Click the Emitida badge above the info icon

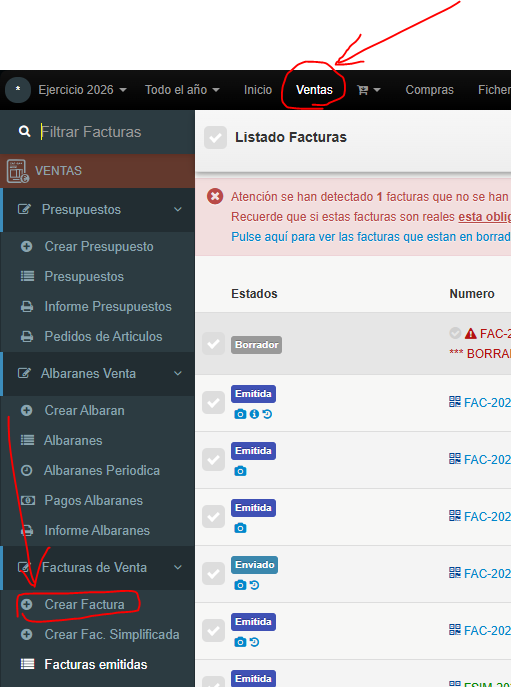click(x=253, y=394)
